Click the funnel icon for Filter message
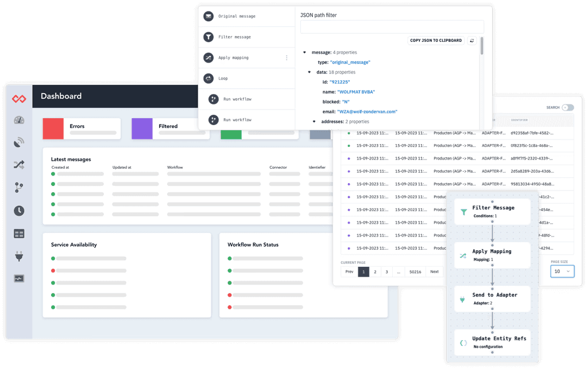 tap(208, 37)
